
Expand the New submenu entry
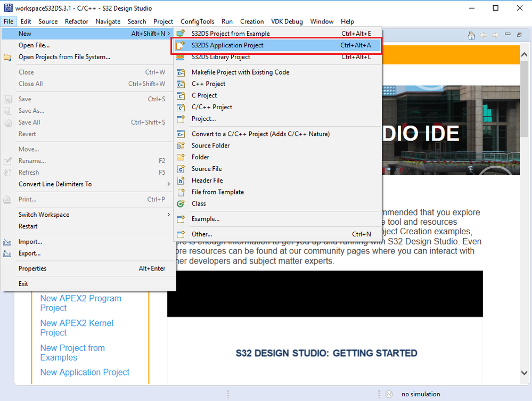(x=88, y=34)
